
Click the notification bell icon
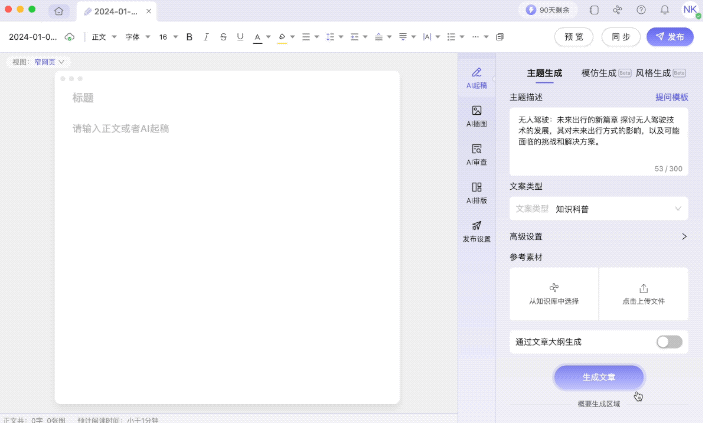pos(665,10)
